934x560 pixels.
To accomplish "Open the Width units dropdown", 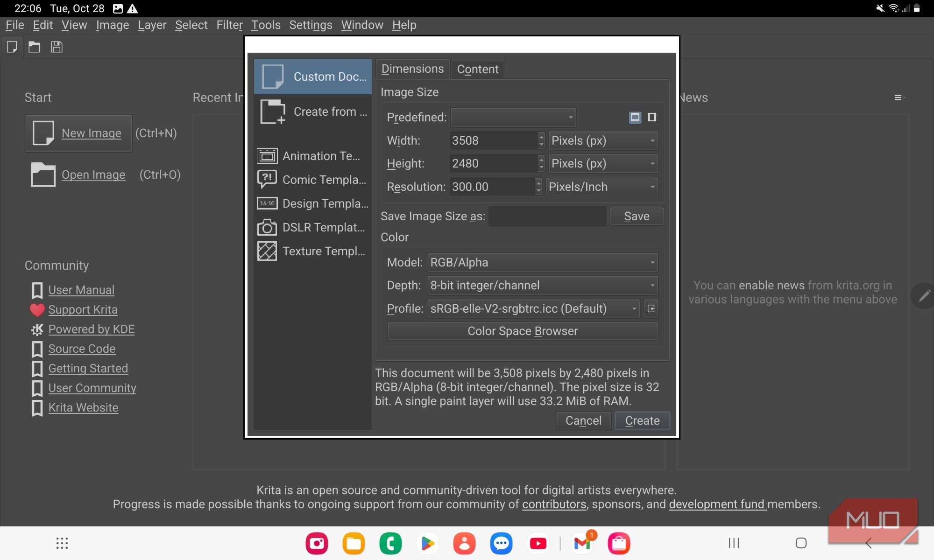I will tap(603, 140).
